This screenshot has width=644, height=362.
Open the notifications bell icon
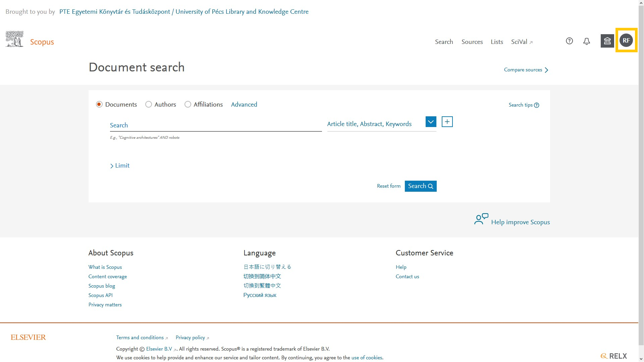point(586,41)
